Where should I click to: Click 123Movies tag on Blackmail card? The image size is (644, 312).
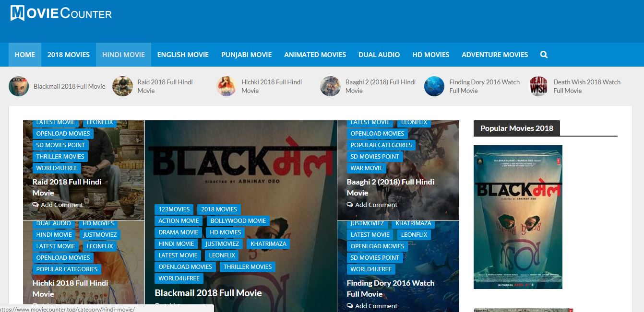[174, 209]
